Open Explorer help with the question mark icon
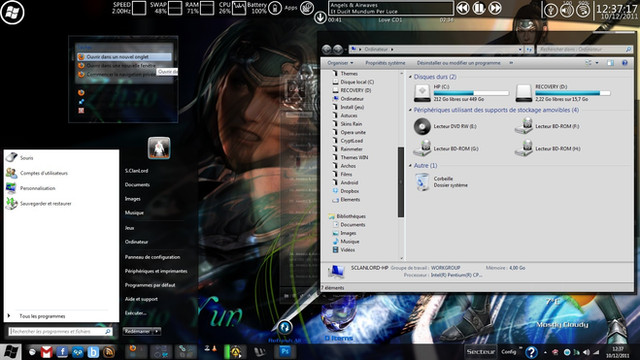 (624, 63)
